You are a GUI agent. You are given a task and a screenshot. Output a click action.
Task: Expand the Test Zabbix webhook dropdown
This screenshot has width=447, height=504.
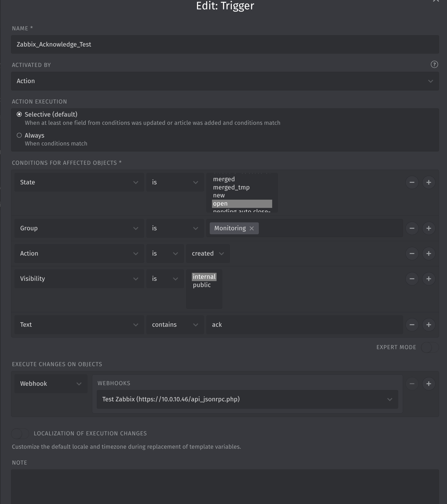247,399
